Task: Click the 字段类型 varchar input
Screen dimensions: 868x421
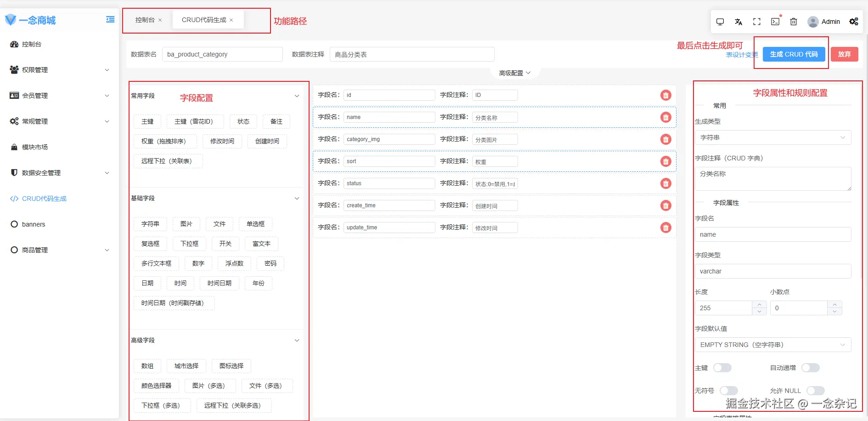Action: tap(773, 271)
